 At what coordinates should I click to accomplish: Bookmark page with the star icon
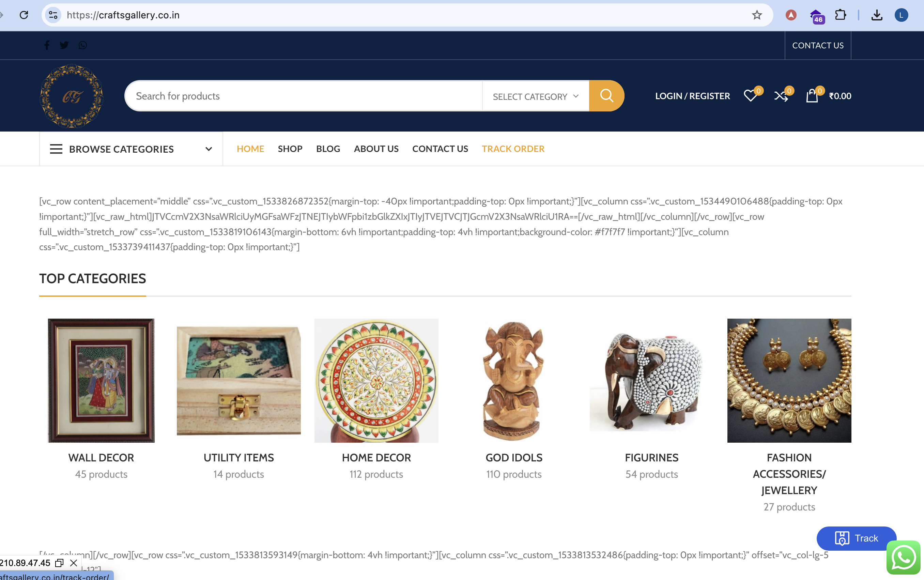(756, 15)
